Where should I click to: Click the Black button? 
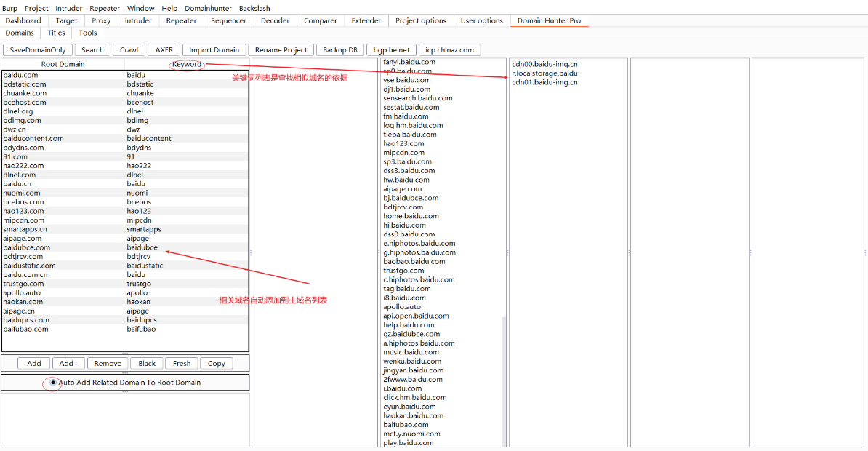click(147, 364)
